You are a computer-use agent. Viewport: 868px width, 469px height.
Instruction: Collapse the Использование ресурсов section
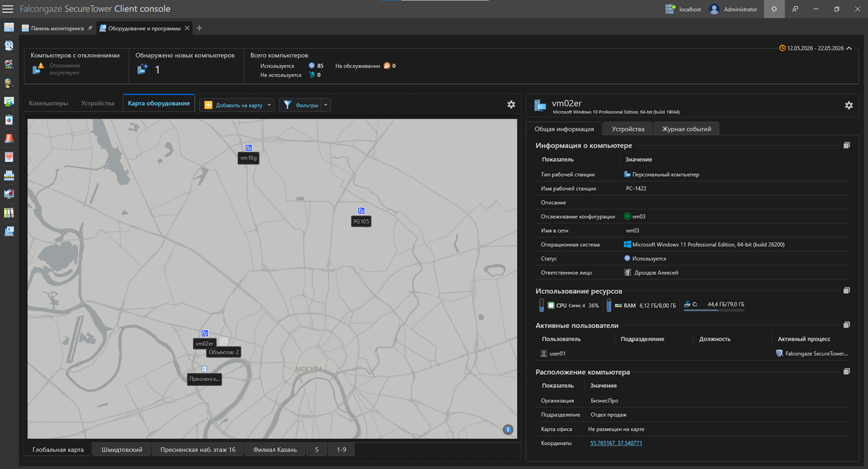[847, 290]
